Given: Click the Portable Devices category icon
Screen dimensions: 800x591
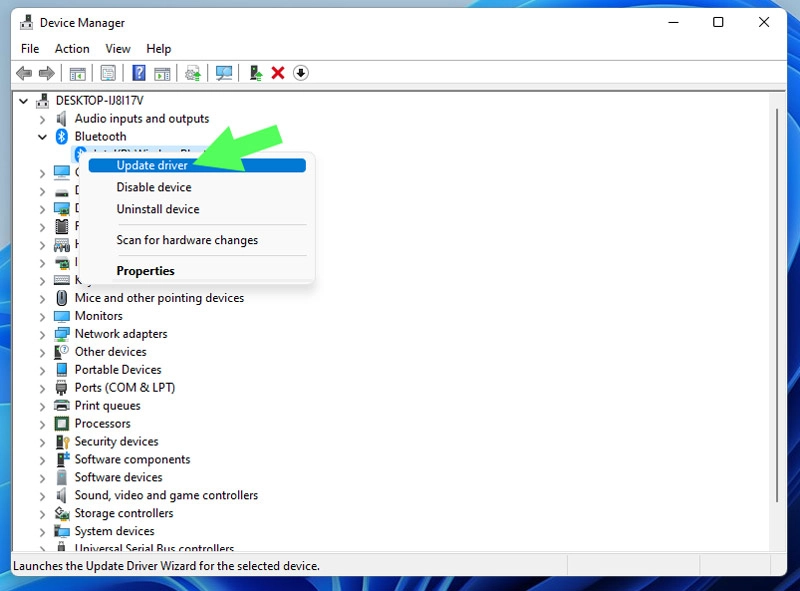Looking at the screenshot, I should click(62, 370).
